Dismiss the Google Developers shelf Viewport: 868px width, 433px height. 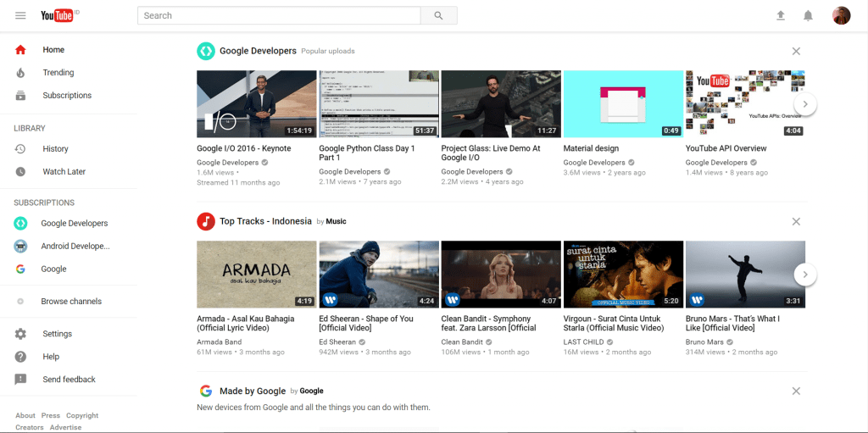pyautogui.click(x=796, y=51)
